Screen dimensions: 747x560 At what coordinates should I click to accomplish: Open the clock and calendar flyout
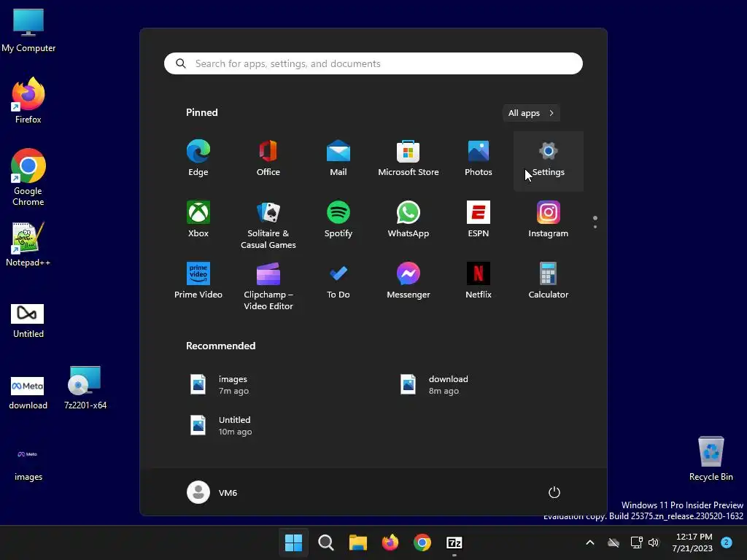(x=692, y=542)
